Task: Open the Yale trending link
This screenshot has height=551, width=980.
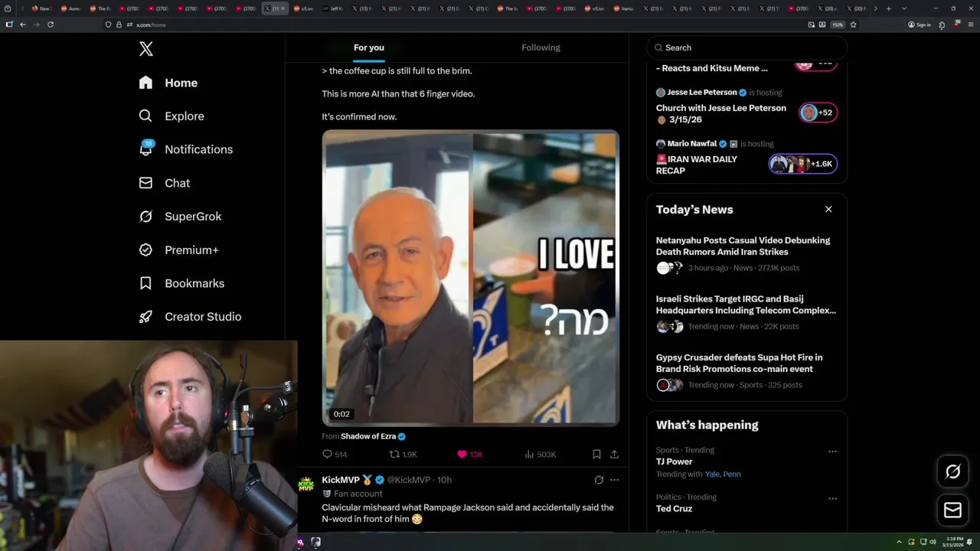Action: (714, 474)
